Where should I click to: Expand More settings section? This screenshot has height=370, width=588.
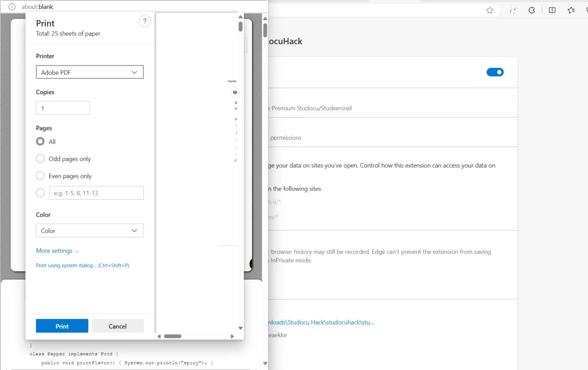(x=57, y=251)
